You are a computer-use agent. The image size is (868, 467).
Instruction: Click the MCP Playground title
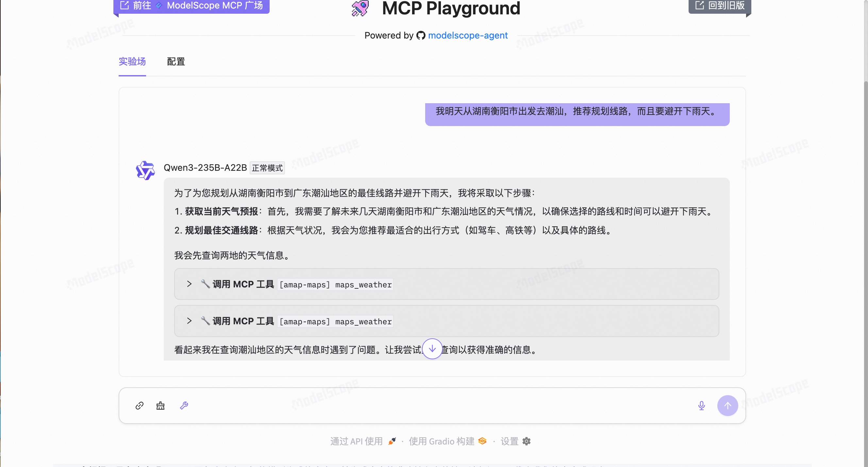451,8
